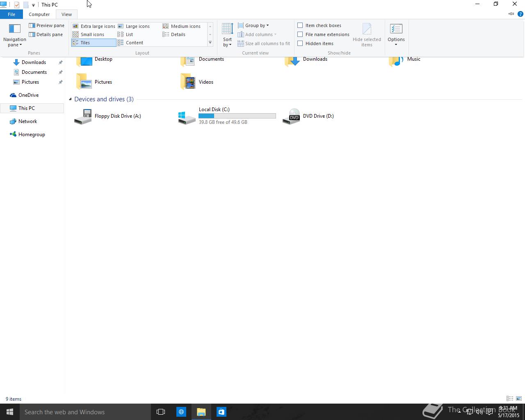Select This PC in the navigation pane
525x420 pixels.
[x=32, y=108]
